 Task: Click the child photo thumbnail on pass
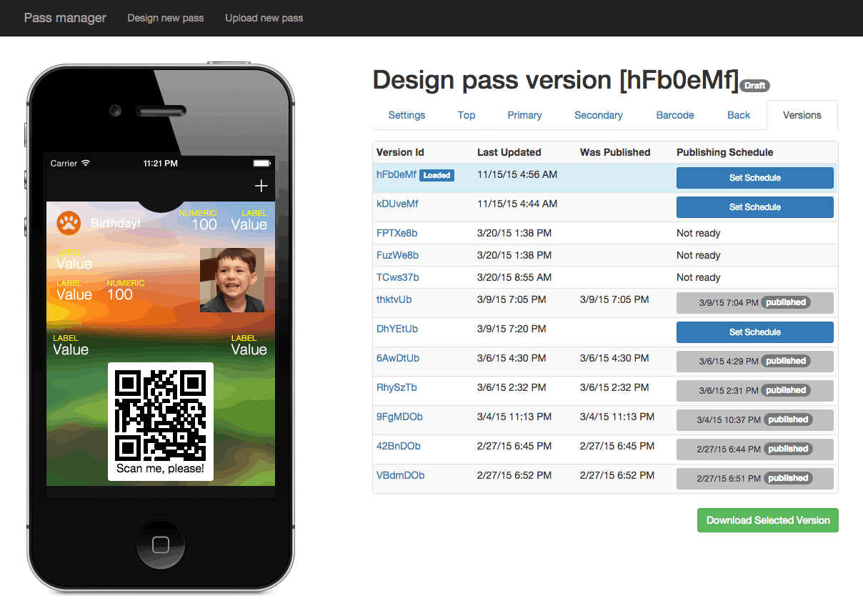tap(232, 280)
